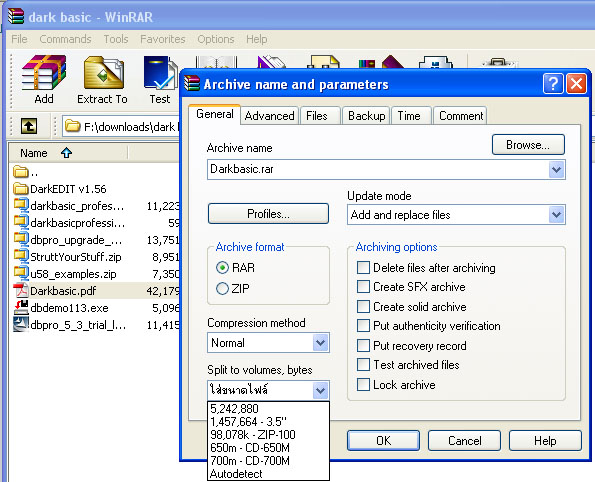Open the Backup tab

coord(367,116)
